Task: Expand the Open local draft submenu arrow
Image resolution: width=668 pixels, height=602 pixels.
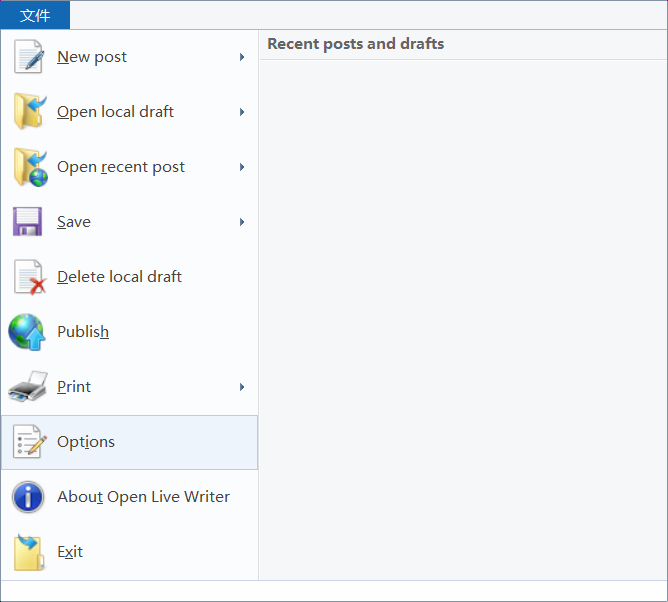Action: point(242,112)
